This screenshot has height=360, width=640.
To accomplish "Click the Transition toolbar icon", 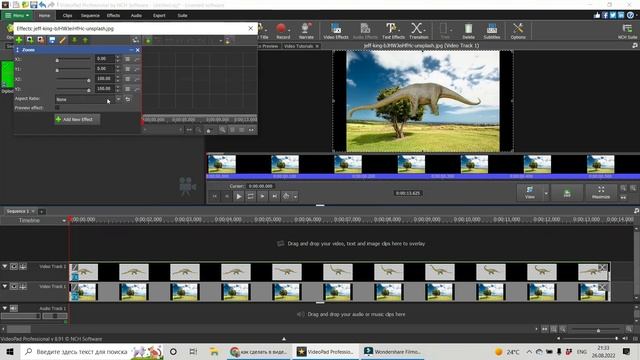I will click(418, 31).
